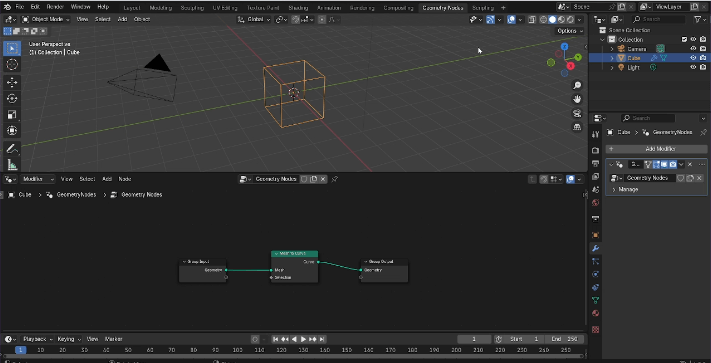Screen dimensions: 711x363
Task: Open the Modifiers wrench properties tab
Action: tap(595, 248)
